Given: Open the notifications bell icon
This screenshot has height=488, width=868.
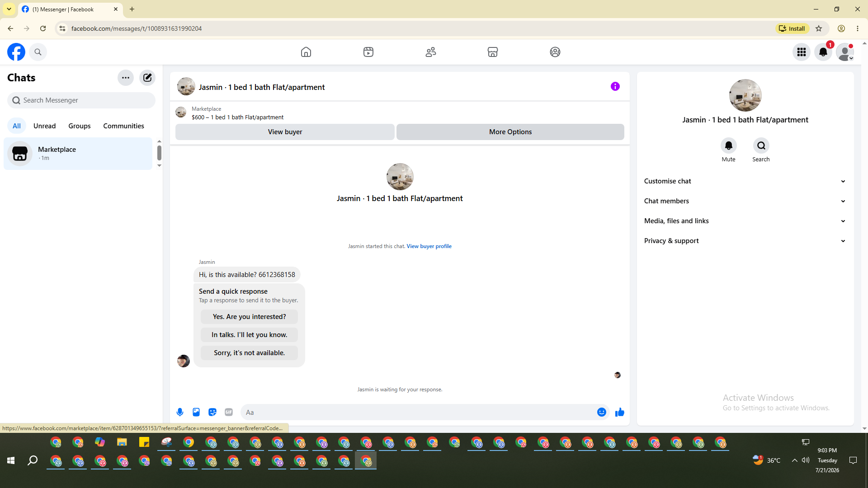Looking at the screenshot, I should 823,52.
